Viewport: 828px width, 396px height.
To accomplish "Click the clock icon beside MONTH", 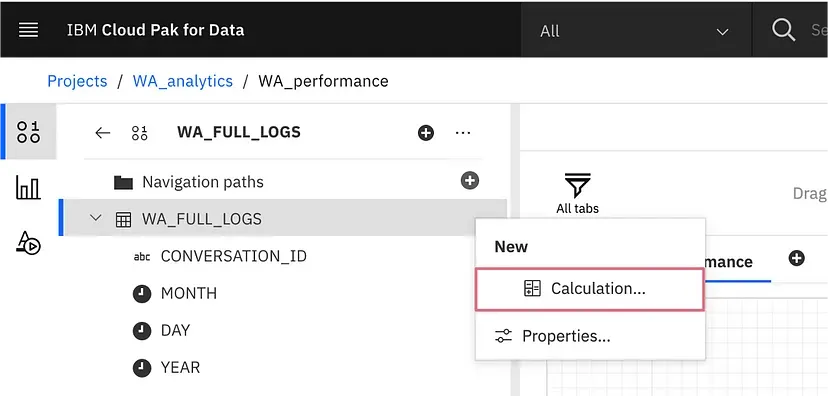I will [x=142, y=294].
